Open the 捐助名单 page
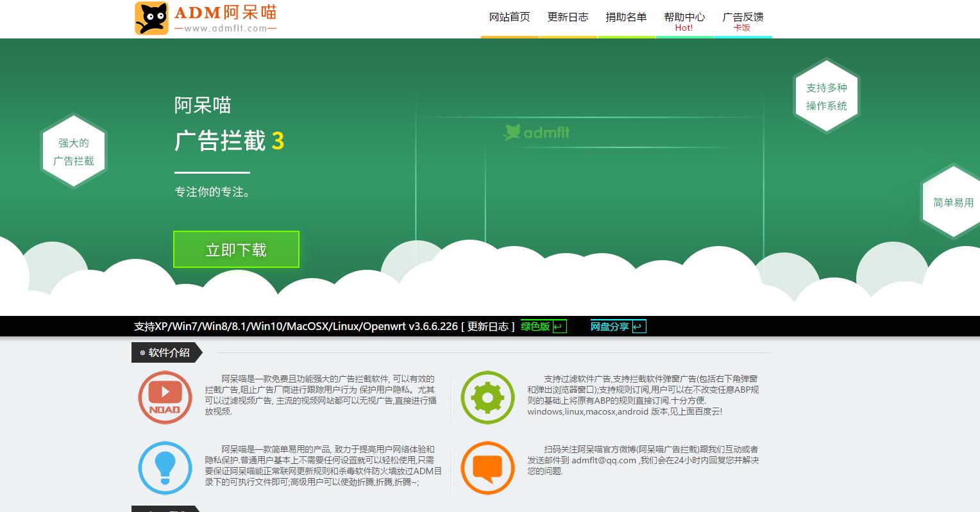The height and width of the screenshot is (512, 980). point(626,17)
